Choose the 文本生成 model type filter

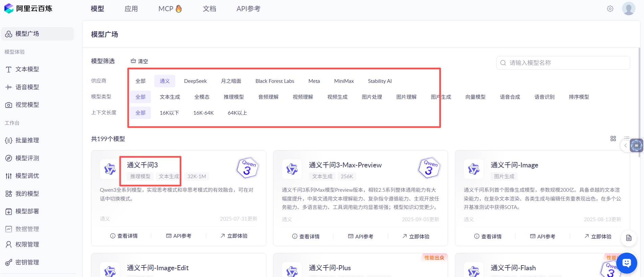(170, 97)
